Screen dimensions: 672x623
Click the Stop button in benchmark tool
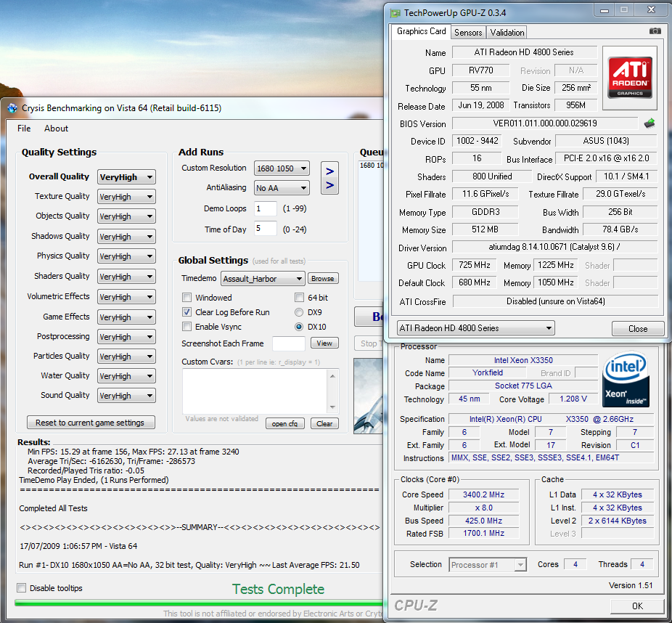pyautogui.click(x=369, y=343)
